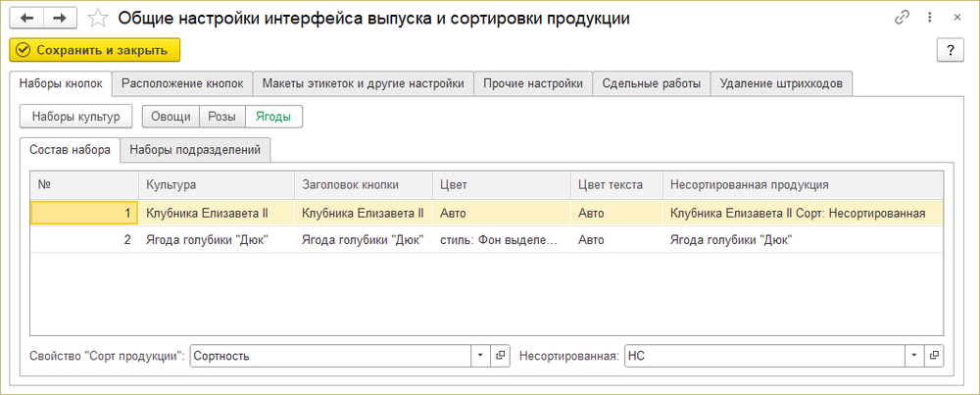Select Цвет cell стиль: Фон выделе…
The width and height of the screenshot is (980, 395).
point(501,239)
